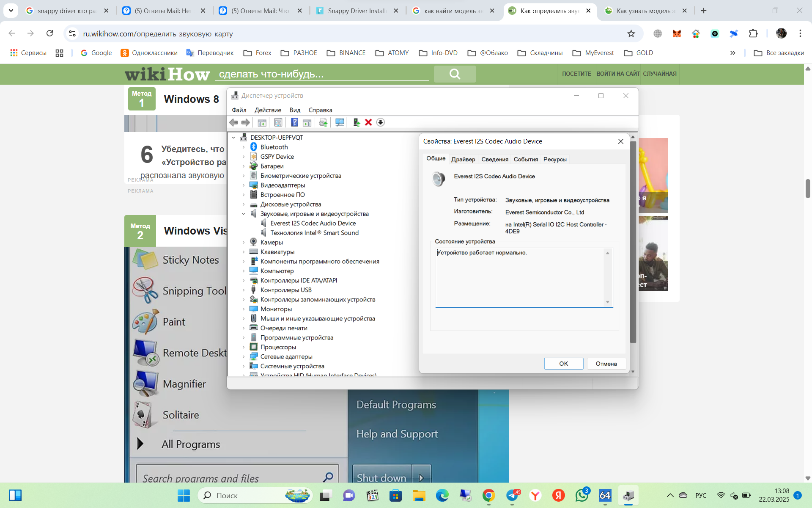Click the black down-arrow Disable device icon
This screenshot has width=812, height=508.
(x=380, y=122)
